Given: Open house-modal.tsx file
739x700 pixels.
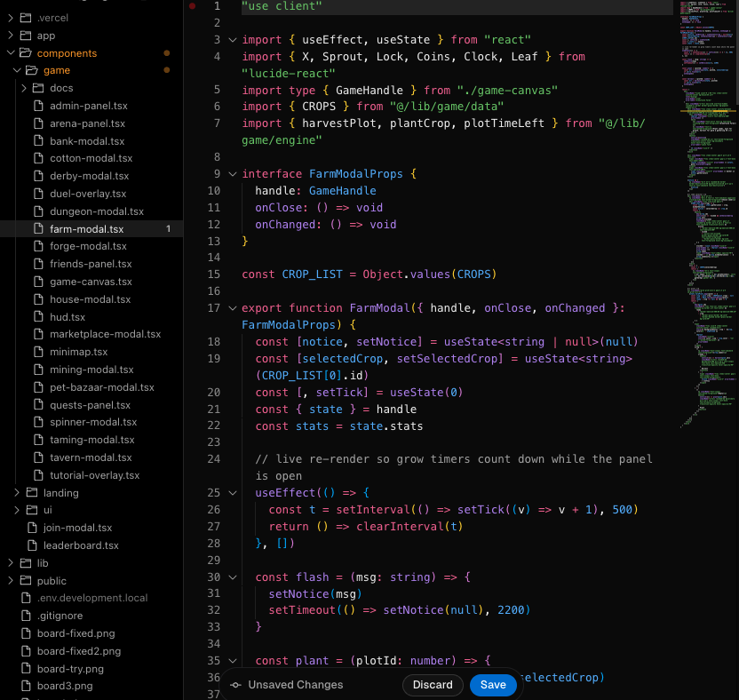Looking at the screenshot, I should [x=91, y=299].
